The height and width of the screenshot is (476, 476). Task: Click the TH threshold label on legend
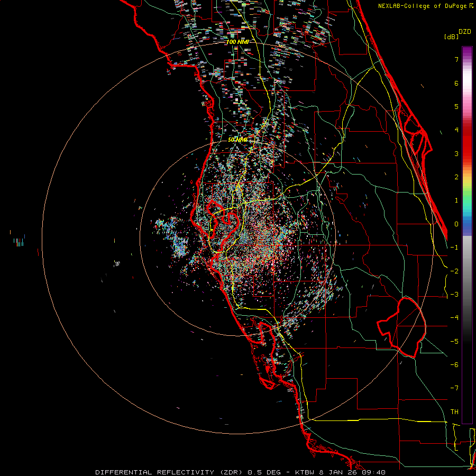click(454, 412)
